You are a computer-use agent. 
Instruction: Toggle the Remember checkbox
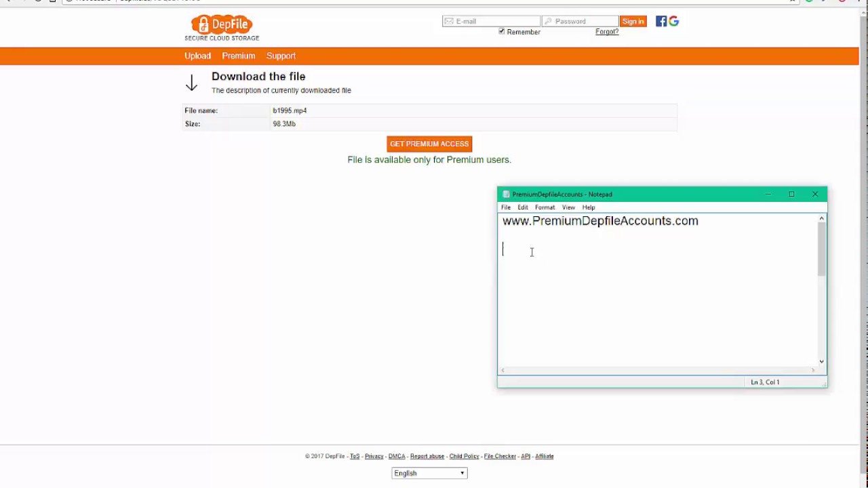tap(502, 31)
